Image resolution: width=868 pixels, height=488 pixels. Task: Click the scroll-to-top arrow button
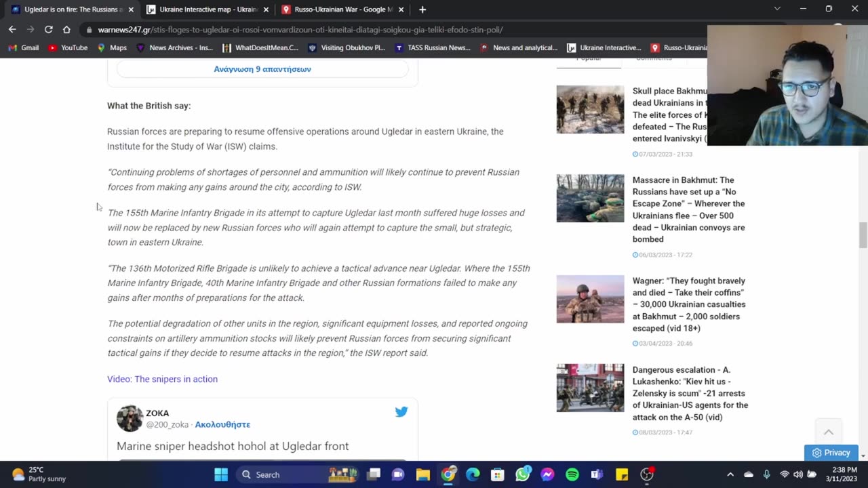pos(828,432)
